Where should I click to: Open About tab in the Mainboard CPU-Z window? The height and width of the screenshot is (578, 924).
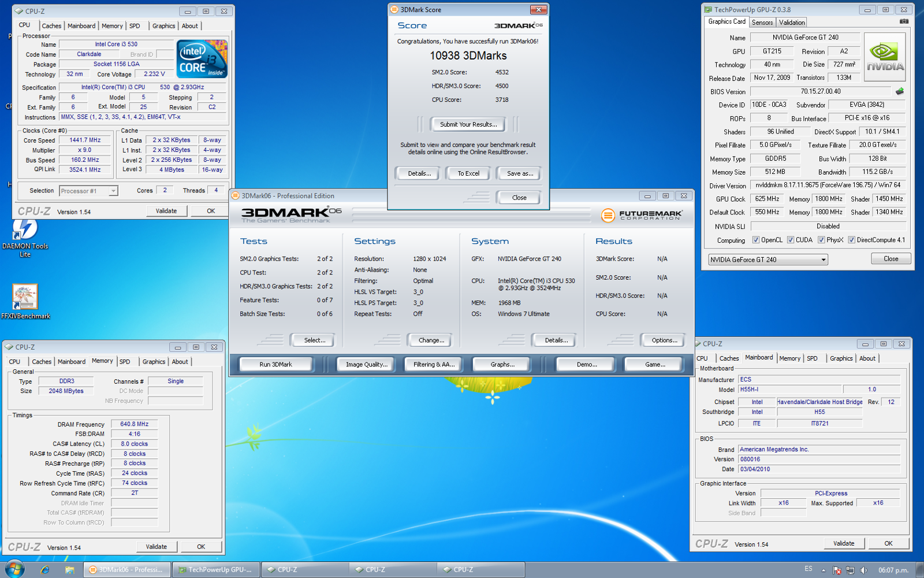pos(867,358)
